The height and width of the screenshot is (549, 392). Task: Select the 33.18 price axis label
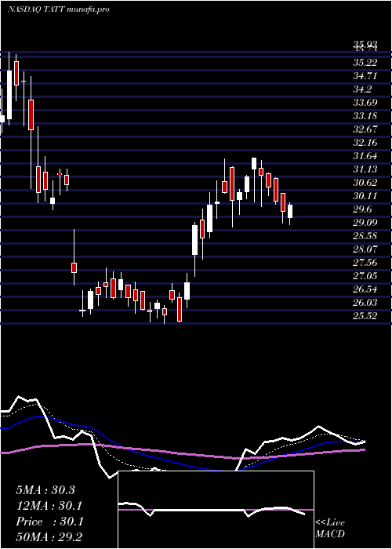click(365, 115)
